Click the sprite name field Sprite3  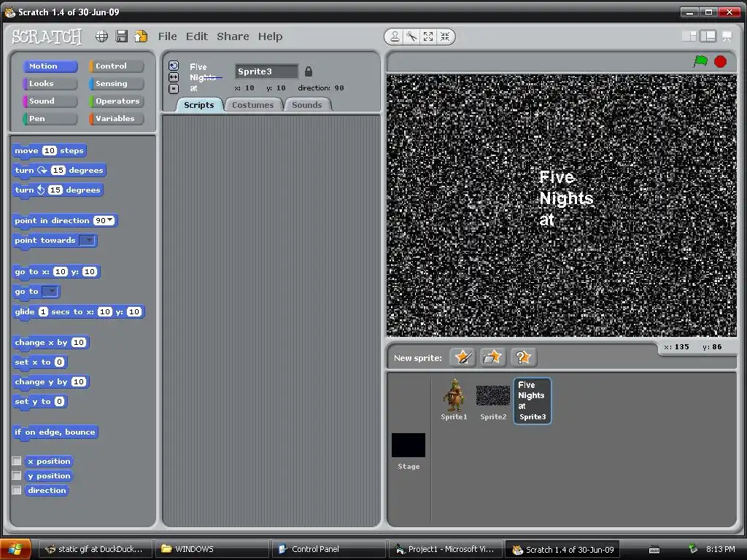[x=266, y=71]
